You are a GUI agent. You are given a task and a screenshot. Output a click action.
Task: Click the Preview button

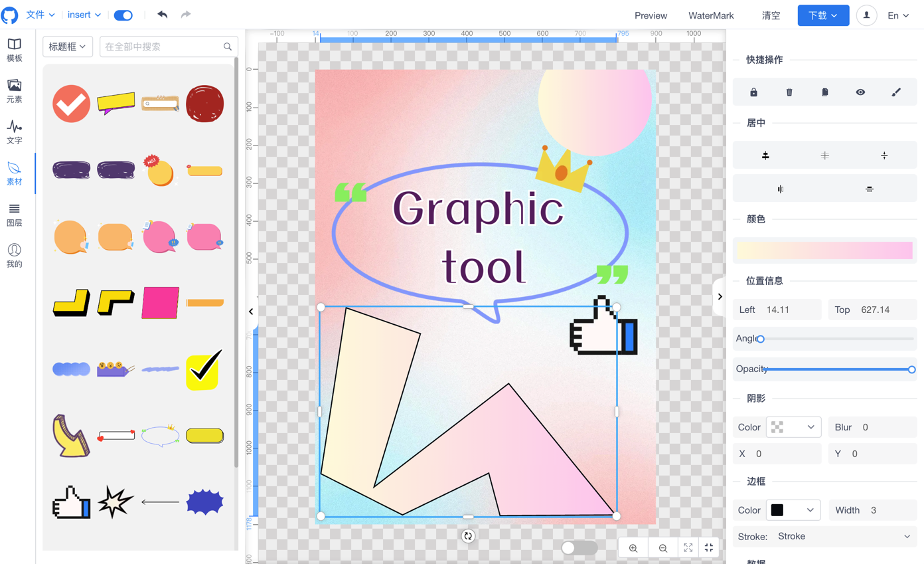pyautogui.click(x=651, y=15)
